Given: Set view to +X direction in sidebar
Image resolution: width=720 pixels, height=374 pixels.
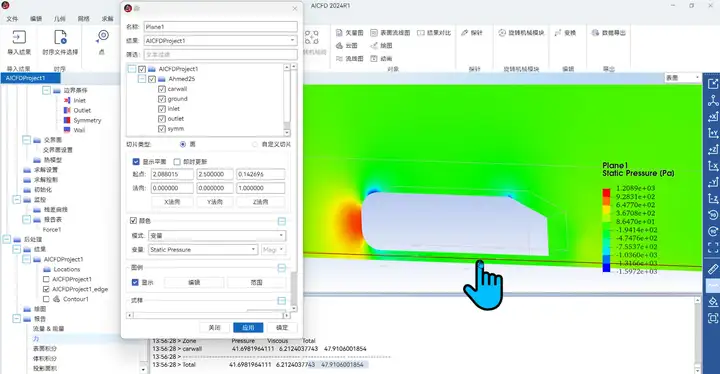Looking at the screenshot, I should pos(713,117).
